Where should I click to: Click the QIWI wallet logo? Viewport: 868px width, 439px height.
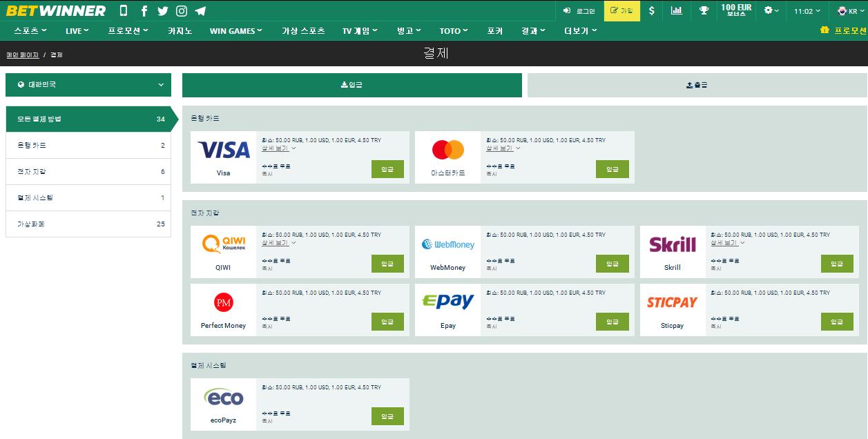click(x=224, y=244)
